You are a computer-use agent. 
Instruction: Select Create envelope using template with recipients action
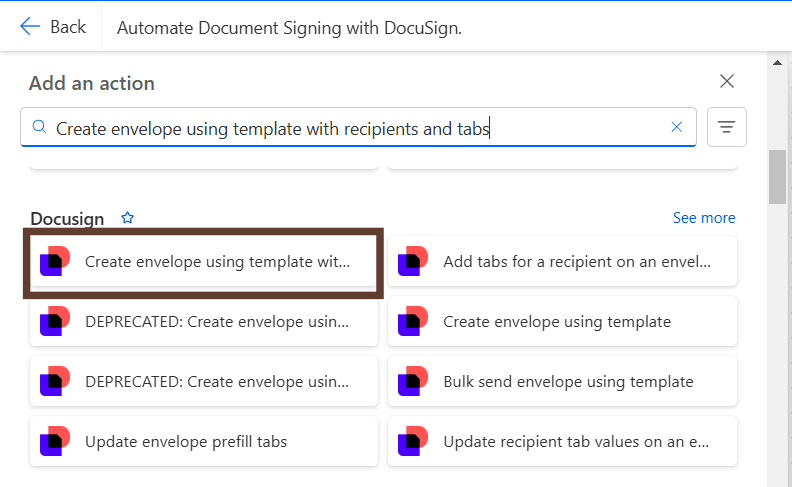click(217, 262)
